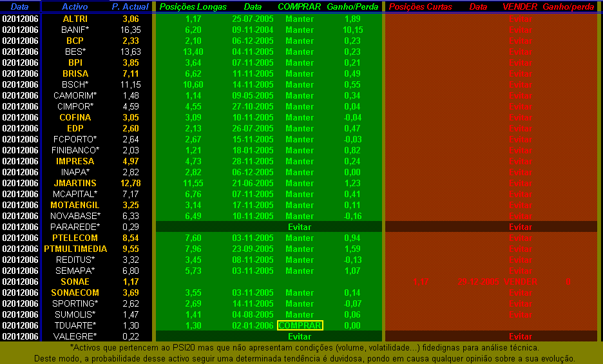603x364 pixels.
Task: Click the BANIF gain value 10,15
Action: [x=352, y=30]
